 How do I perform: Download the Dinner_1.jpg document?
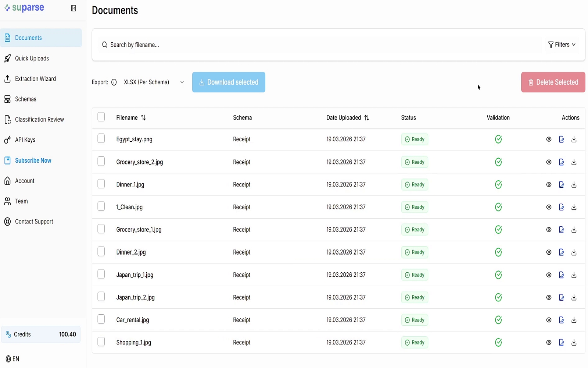574,185
